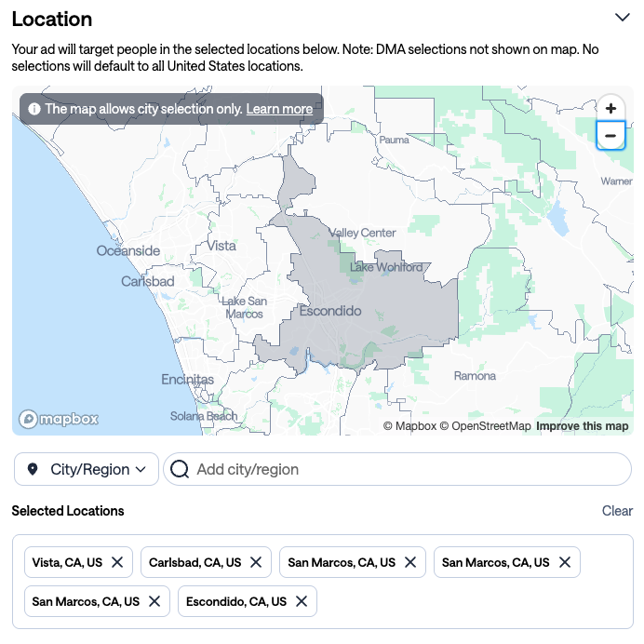Image resolution: width=644 pixels, height=644 pixels.
Task: Open the City/Region type dropdown
Action: tap(87, 469)
